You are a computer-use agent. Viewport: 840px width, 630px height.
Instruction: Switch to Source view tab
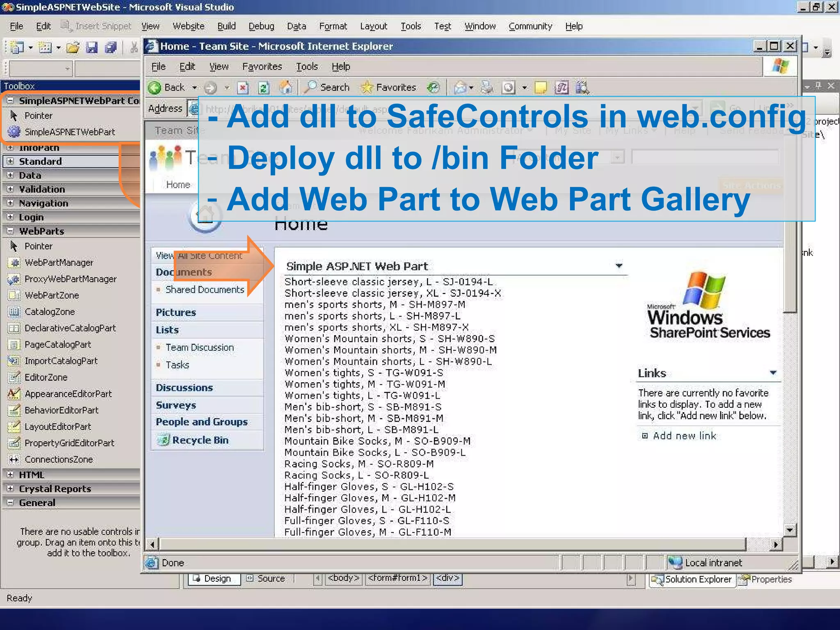[266, 579]
